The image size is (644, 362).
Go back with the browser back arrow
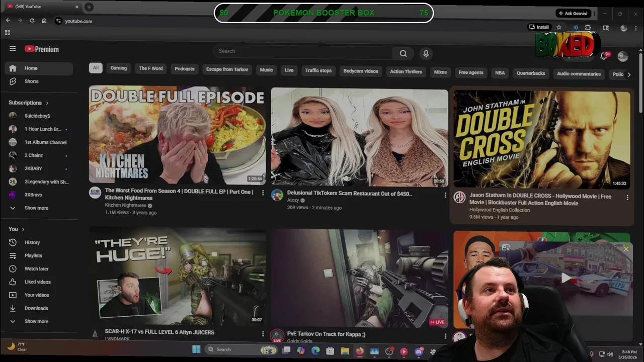coord(8,21)
